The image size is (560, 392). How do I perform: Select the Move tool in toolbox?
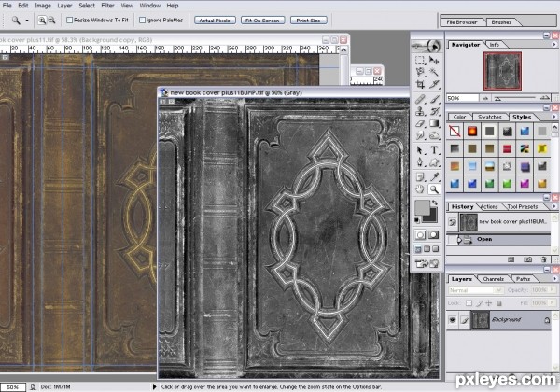434,60
